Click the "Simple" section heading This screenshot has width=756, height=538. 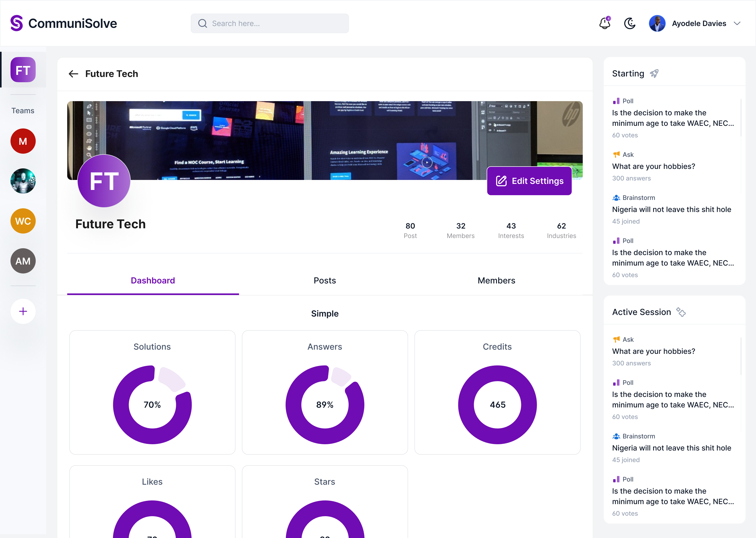pos(325,314)
